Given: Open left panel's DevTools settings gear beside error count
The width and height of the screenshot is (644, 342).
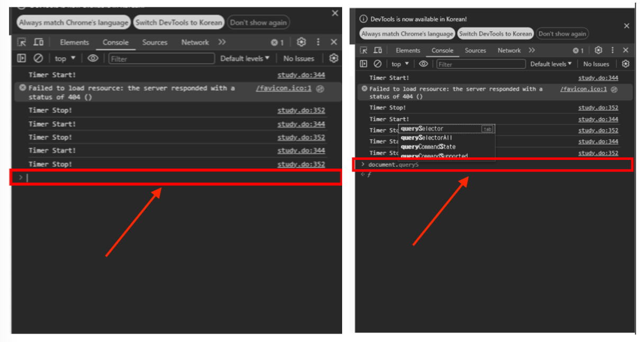Looking at the screenshot, I should pyautogui.click(x=301, y=42).
